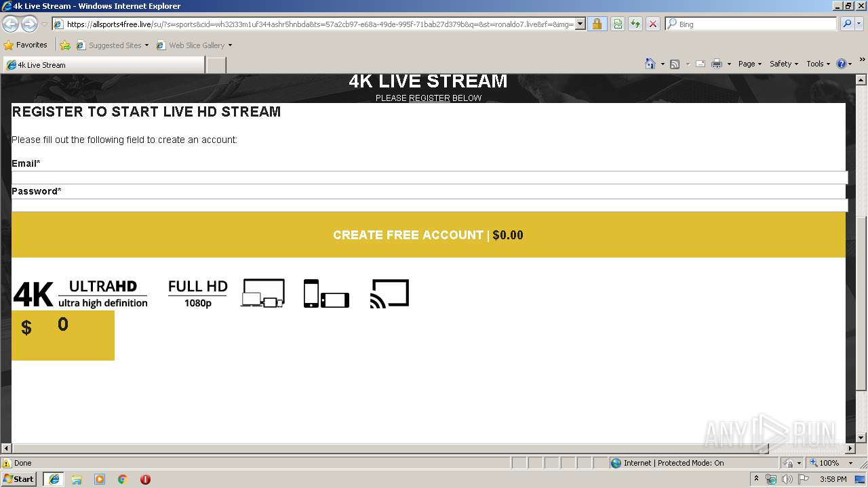Click the red Stop loading icon

pos(652,24)
